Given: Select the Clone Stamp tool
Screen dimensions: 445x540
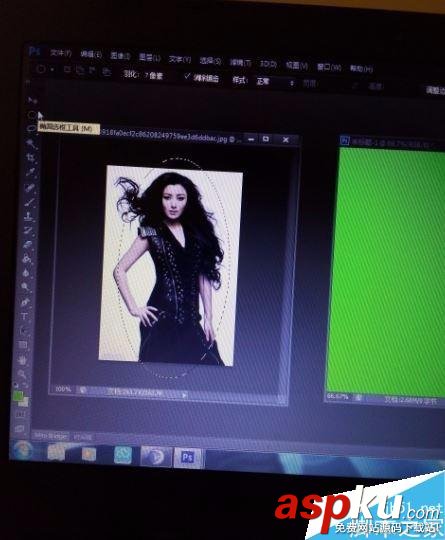Looking at the screenshot, I should click(29, 216).
